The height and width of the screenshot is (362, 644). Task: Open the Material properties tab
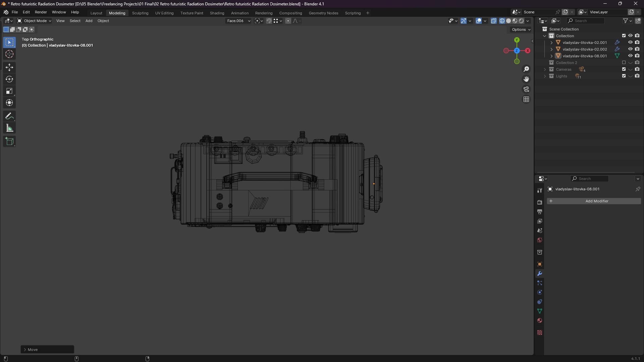coord(540,321)
